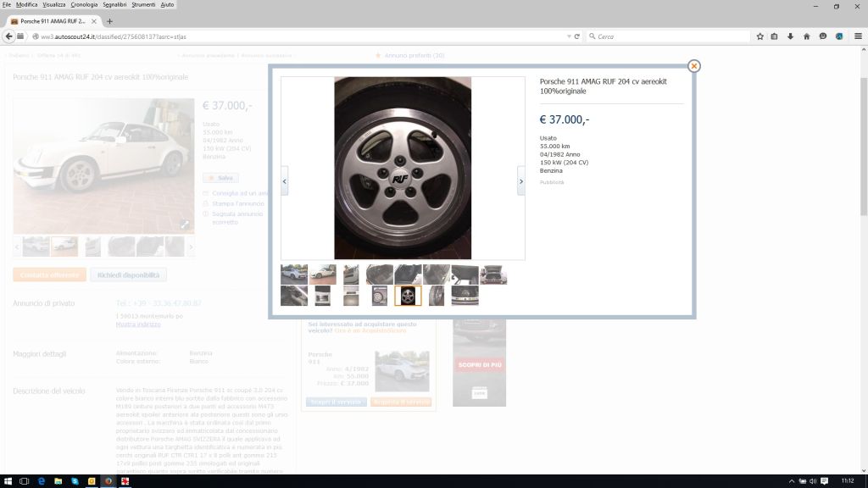This screenshot has height=488, width=868.
Task: Open the File menu
Action: click(x=7, y=4)
